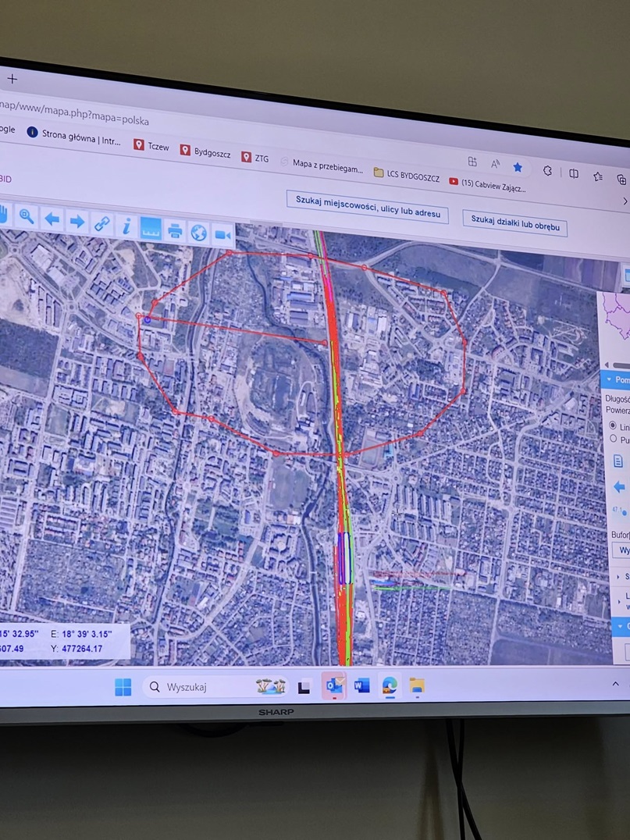The image size is (630, 840).
Task: Open a new browser tab
Action: (x=12, y=80)
